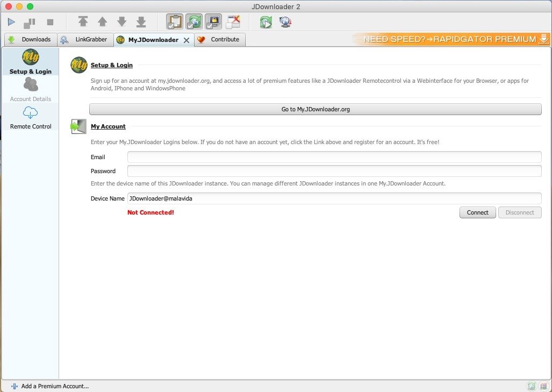Open Account Details in sidebar

30,89
